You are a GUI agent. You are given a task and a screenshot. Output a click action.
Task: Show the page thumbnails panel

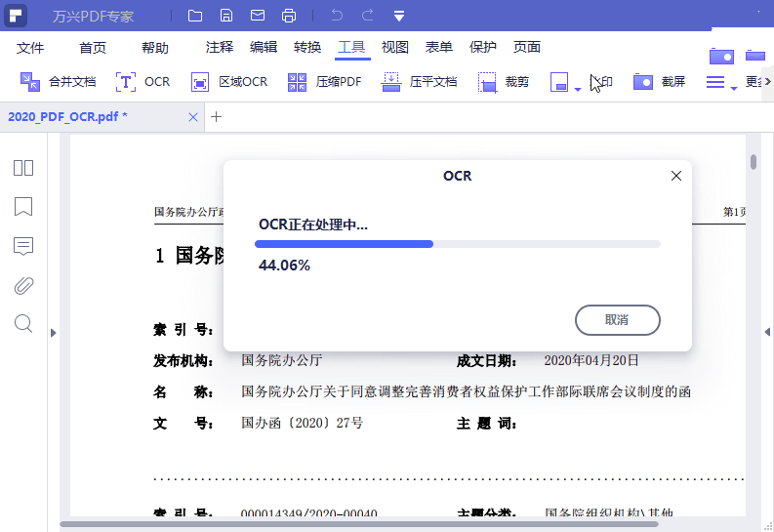tap(23, 168)
